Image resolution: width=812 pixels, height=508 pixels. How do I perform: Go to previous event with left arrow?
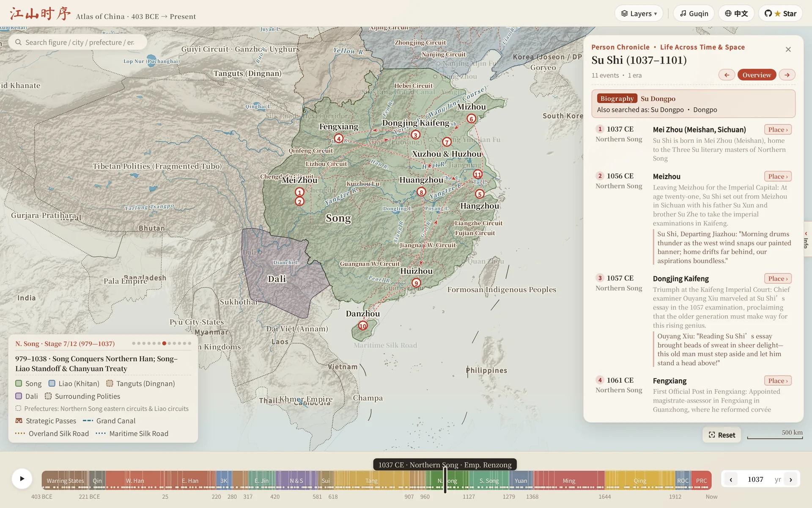(x=727, y=75)
